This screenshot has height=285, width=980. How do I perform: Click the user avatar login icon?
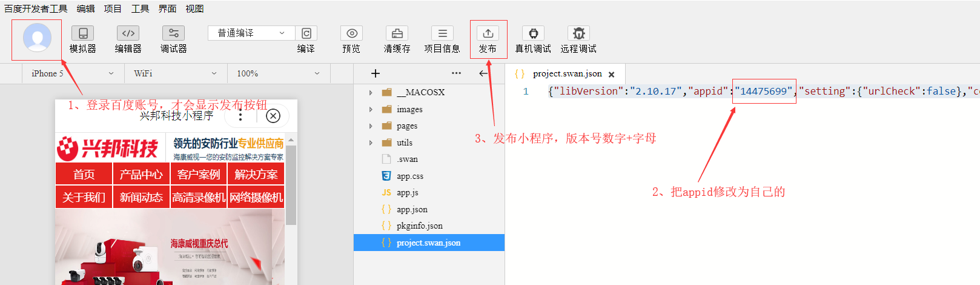[x=37, y=38]
